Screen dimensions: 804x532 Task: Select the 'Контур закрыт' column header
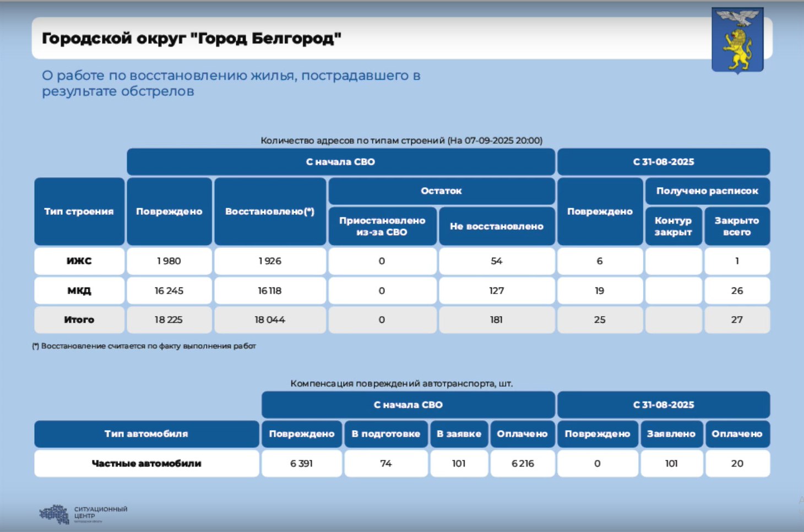point(673,226)
